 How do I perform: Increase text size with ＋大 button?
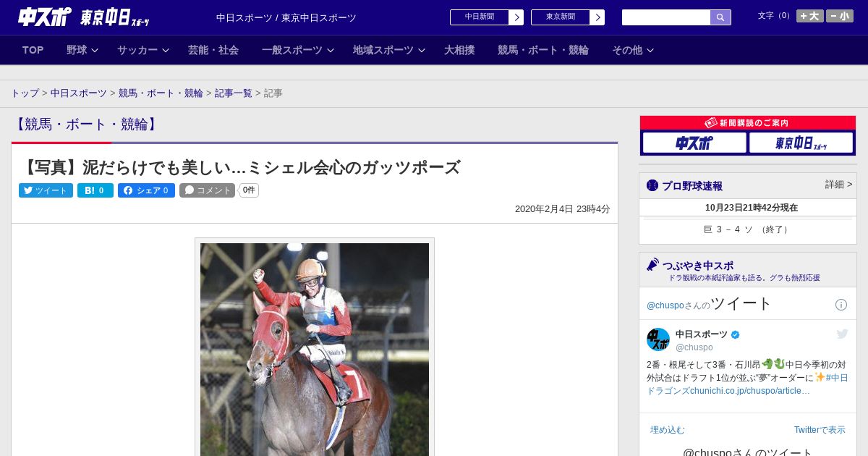[810, 16]
